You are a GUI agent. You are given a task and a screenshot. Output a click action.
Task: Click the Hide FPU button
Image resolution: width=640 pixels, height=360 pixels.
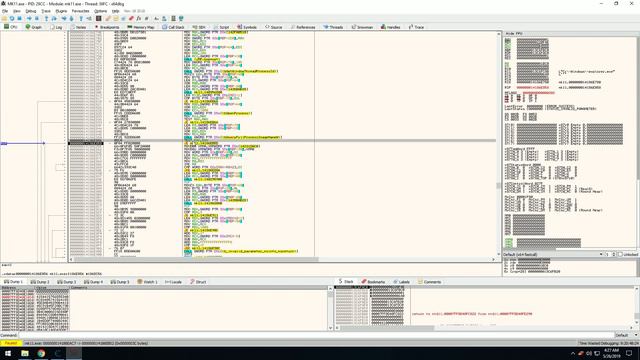coord(514,33)
